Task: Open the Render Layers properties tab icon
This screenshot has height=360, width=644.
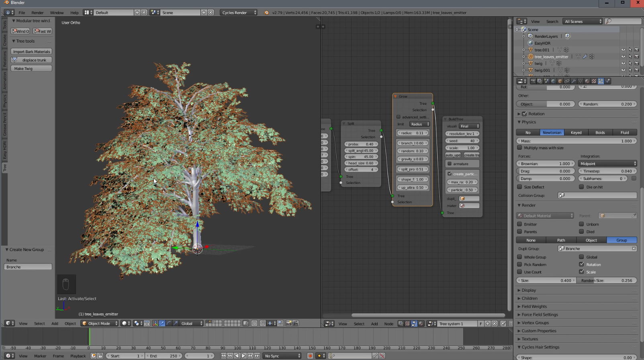Action: coord(540,81)
